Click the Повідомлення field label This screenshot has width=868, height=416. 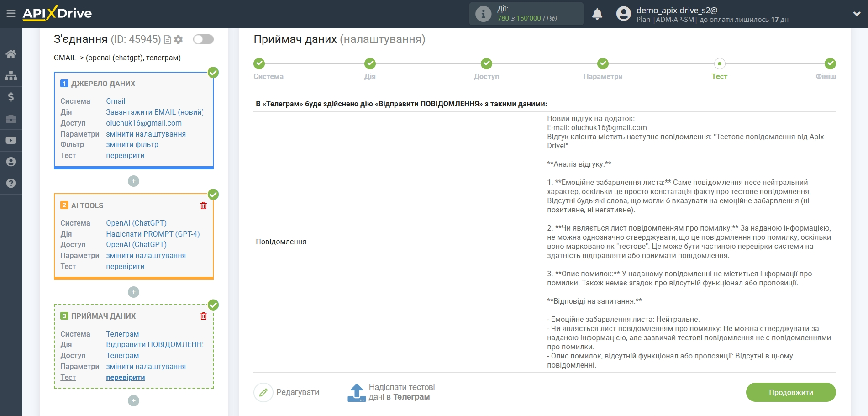(281, 242)
